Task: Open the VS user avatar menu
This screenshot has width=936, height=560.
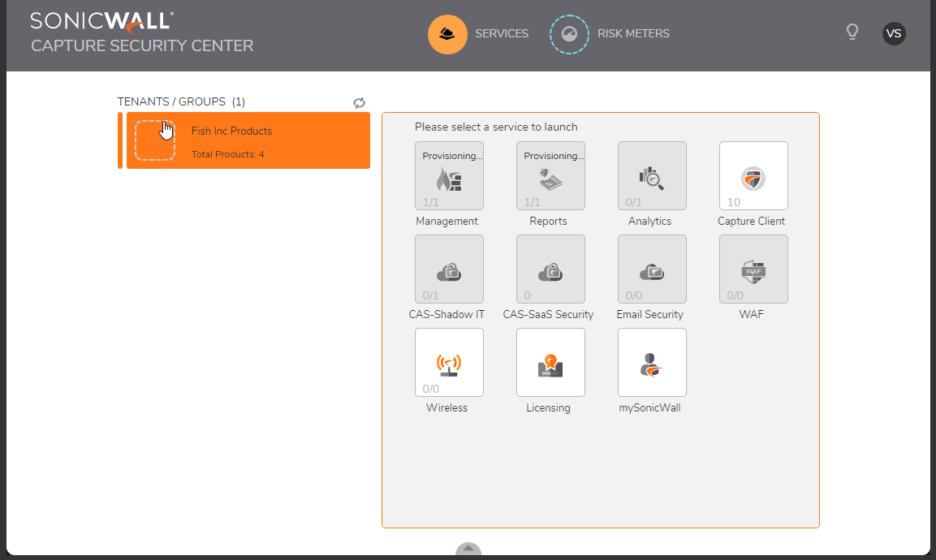Action: click(894, 33)
